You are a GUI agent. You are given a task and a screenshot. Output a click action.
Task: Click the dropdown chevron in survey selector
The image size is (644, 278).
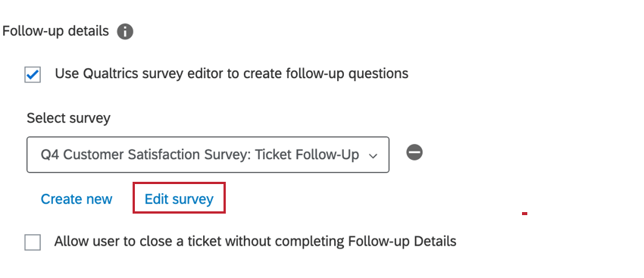(x=373, y=156)
